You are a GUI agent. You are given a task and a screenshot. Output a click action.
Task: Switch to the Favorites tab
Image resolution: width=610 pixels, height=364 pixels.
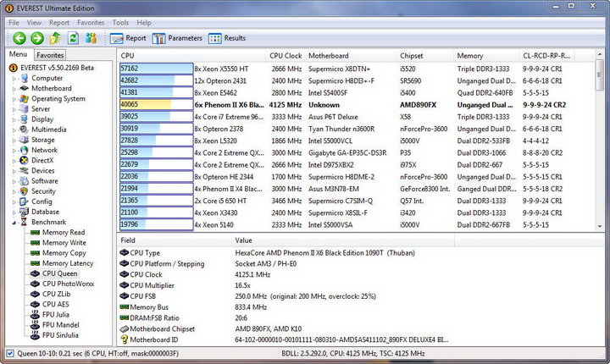tap(50, 55)
